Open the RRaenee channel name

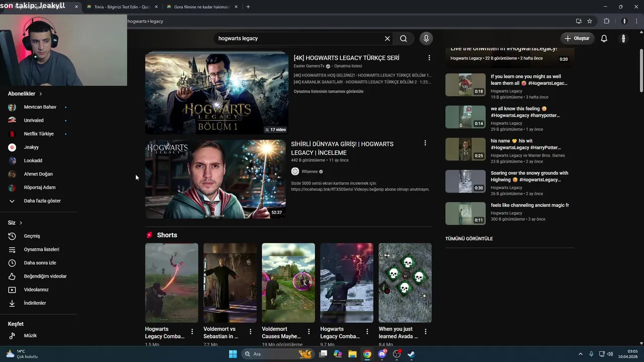(309, 171)
